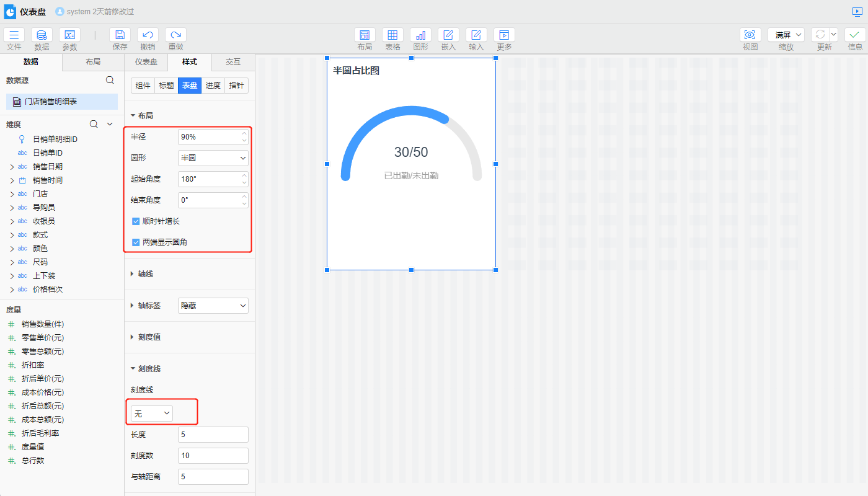The image size is (868, 496).
Task: Open the 数据 database icon in toolbar
Action: (42, 35)
